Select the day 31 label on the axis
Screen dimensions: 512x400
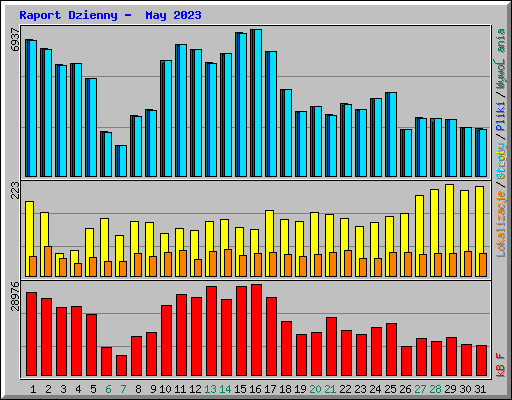[x=480, y=389]
